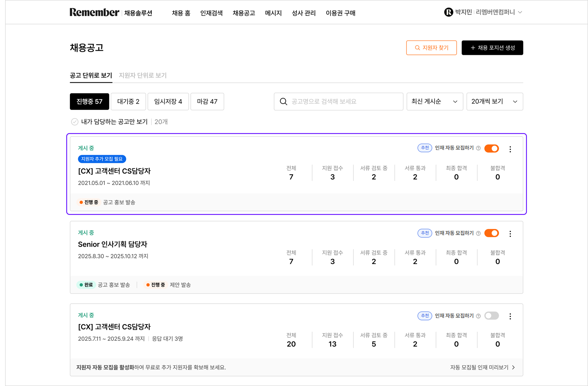Enable auto recruiting toggle on third posting
This screenshot has height=386, width=588.
pos(491,316)
